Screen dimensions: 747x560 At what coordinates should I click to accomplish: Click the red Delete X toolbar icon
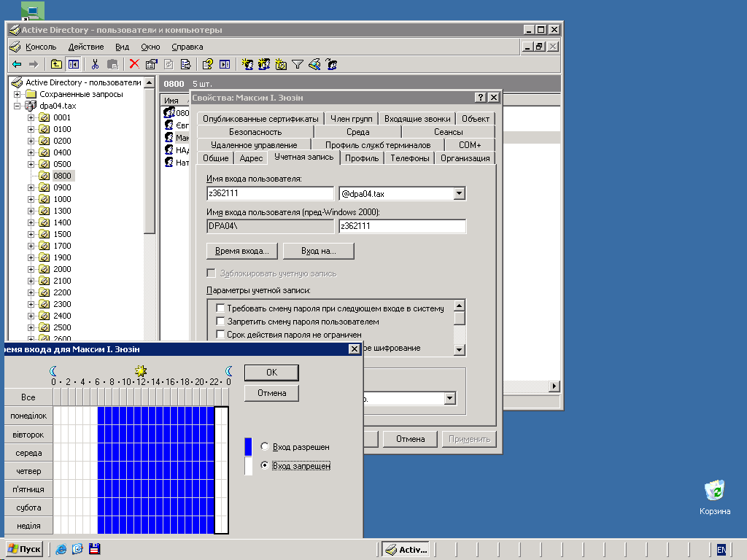coord(134,64)
